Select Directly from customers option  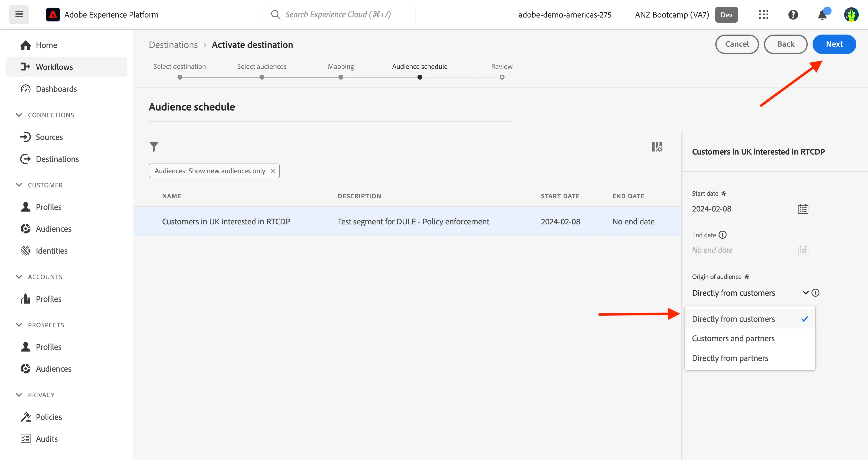(750, 319)
